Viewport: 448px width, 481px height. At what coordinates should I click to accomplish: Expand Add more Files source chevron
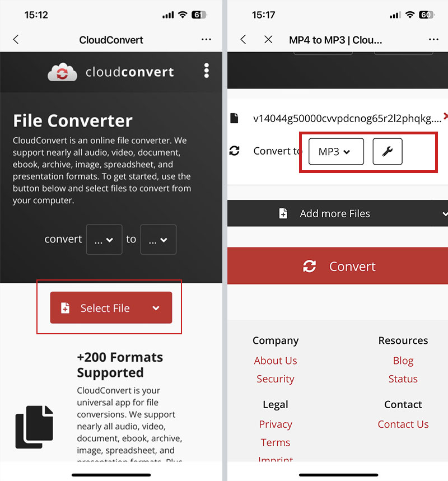click(x=445, y=214)
